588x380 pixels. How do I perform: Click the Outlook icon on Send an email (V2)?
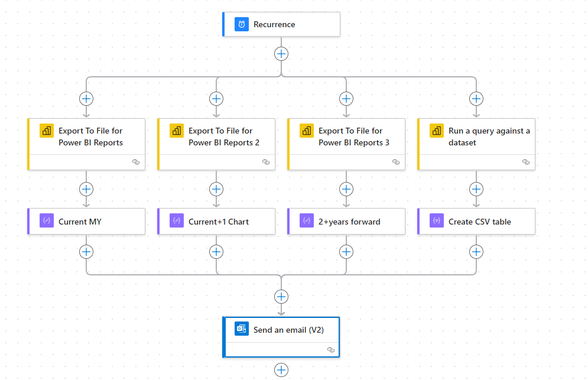tap(242, 329)
